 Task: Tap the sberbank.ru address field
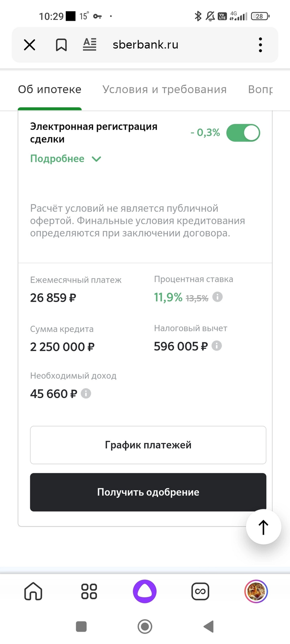click(x=145, y=45)
